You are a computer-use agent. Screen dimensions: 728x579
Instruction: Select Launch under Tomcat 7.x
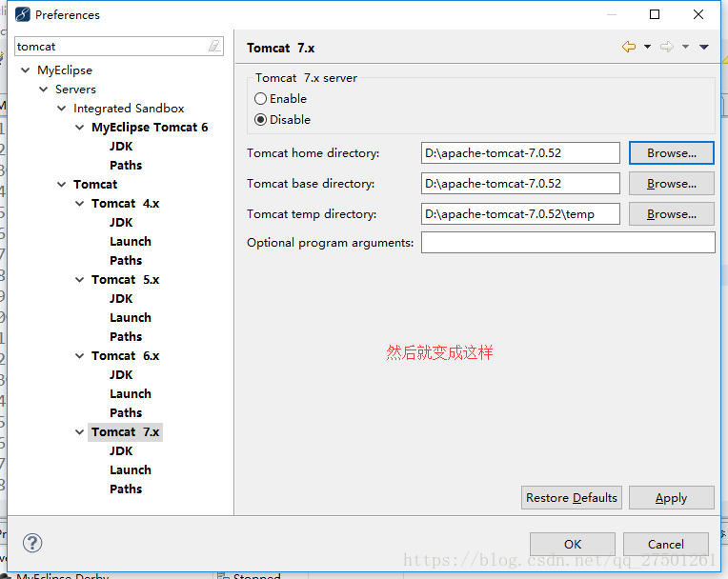(x=131, y=470)
